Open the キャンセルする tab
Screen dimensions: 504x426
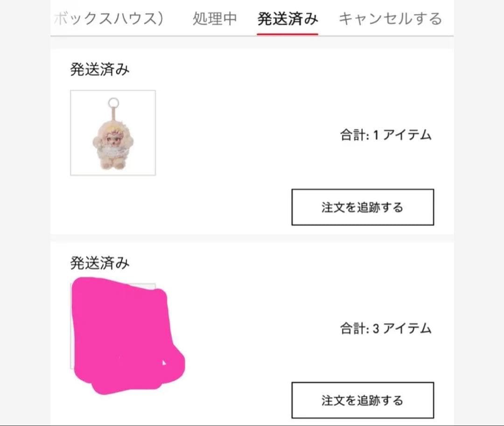(390, 19)
